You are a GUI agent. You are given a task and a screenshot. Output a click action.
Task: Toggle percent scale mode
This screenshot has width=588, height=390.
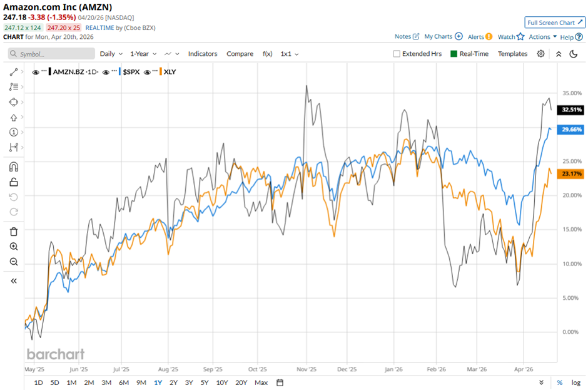pos(559,382)
